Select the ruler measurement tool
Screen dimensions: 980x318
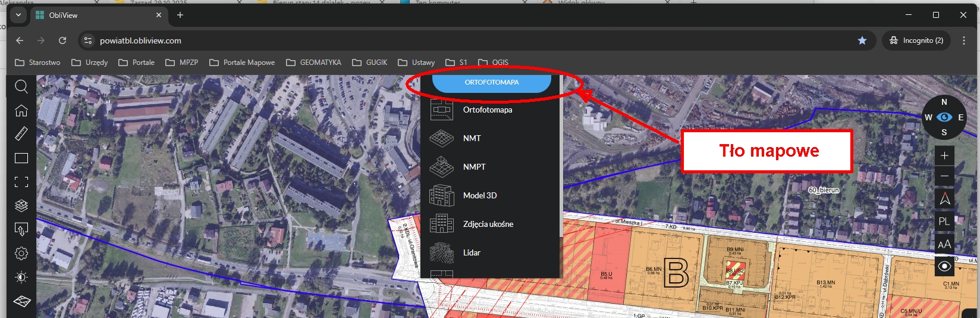(21, 133)
